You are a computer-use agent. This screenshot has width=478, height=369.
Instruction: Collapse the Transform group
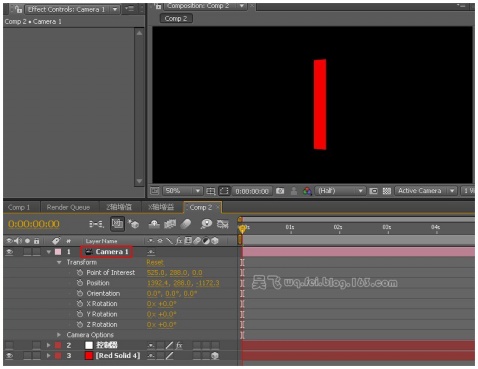(59, 262)
